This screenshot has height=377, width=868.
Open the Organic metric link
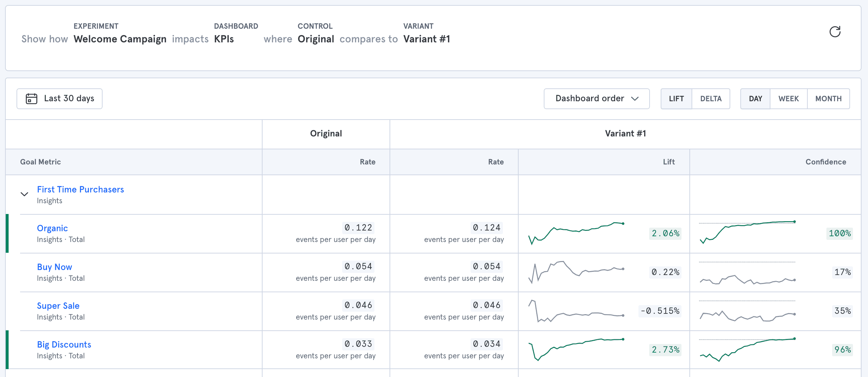[52, 228]
